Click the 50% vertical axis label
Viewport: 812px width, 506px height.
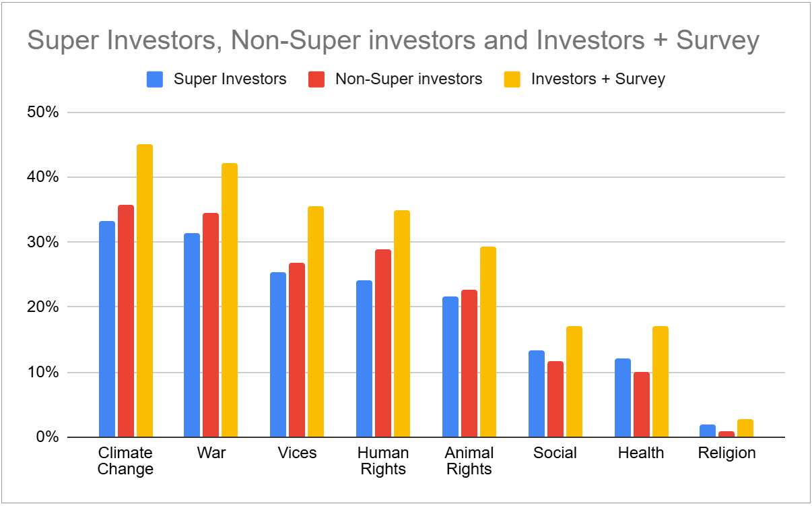tap(44, 113)
